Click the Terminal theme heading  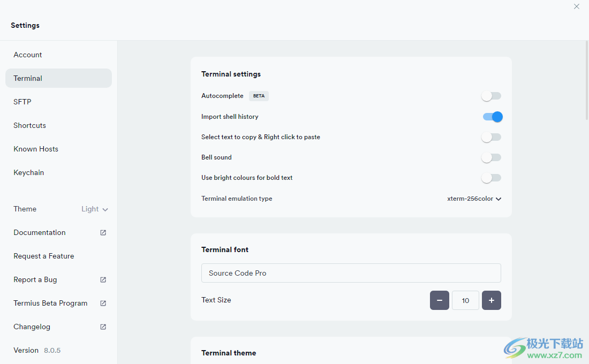click(x=229, y=353)
